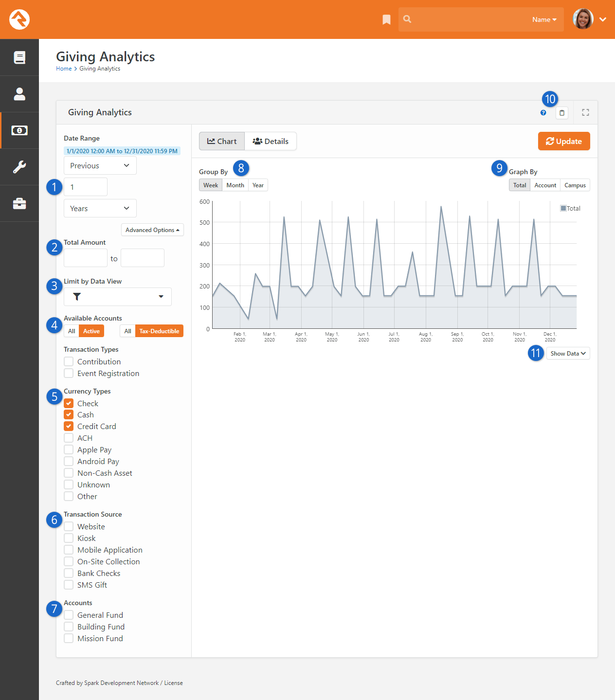615x700 pixels.
Task: Click the Total Amount minimum field
Action: pyautogui.click(x=86, y=258)
